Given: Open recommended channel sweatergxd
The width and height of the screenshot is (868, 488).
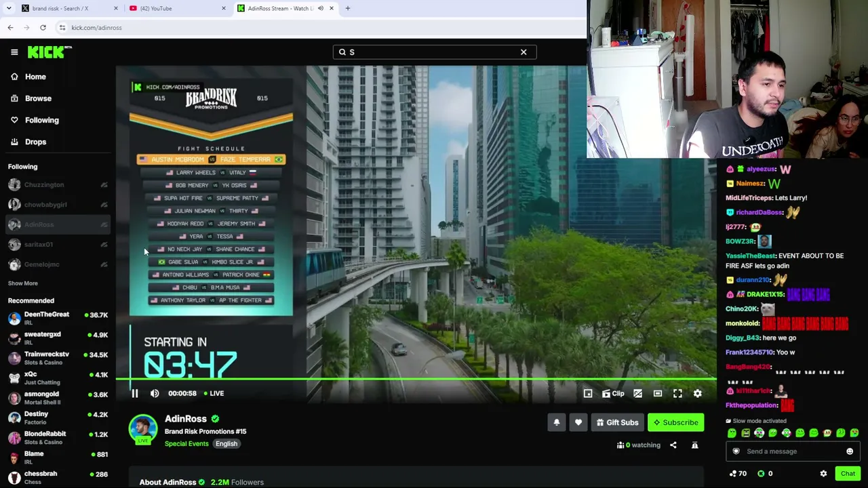Looking at the screenshot, I should (x=58, y=338).
